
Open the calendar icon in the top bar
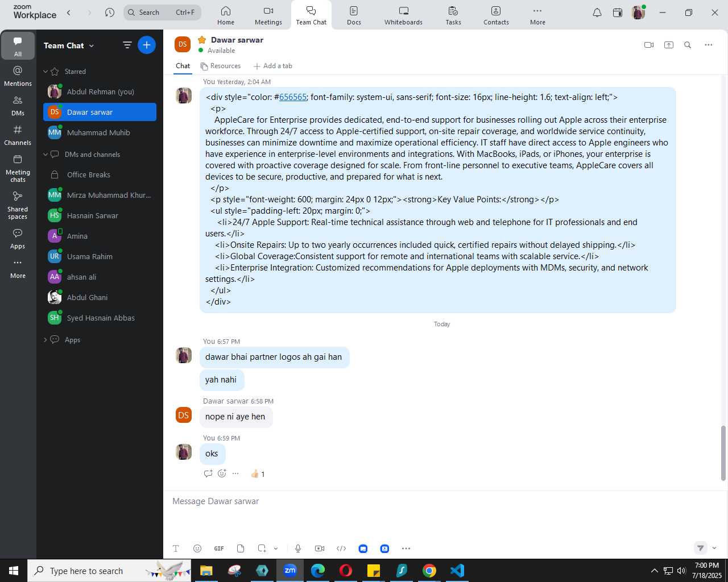coord(618,13)
